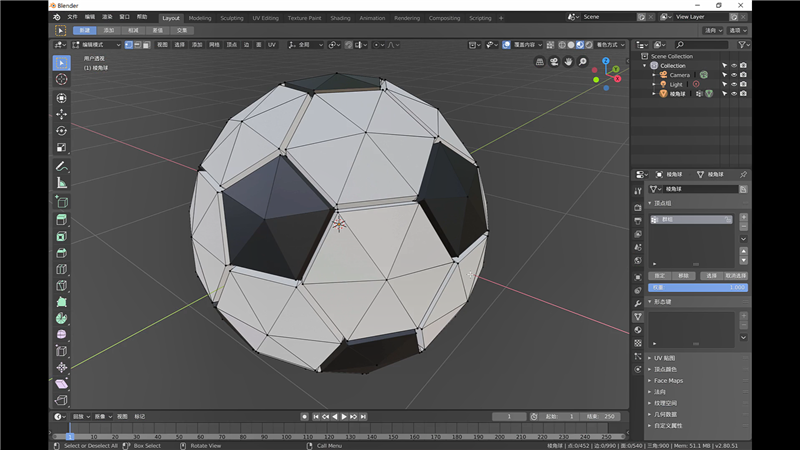Select the Poly Build tool
The height and width of the screenshot is (450, 800).
62,302
